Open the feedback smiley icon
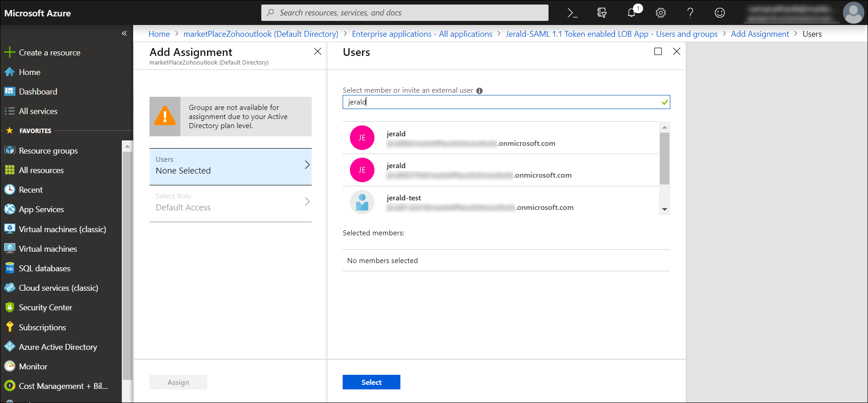This screenshot has width=868, height=403. pos(719,13)
